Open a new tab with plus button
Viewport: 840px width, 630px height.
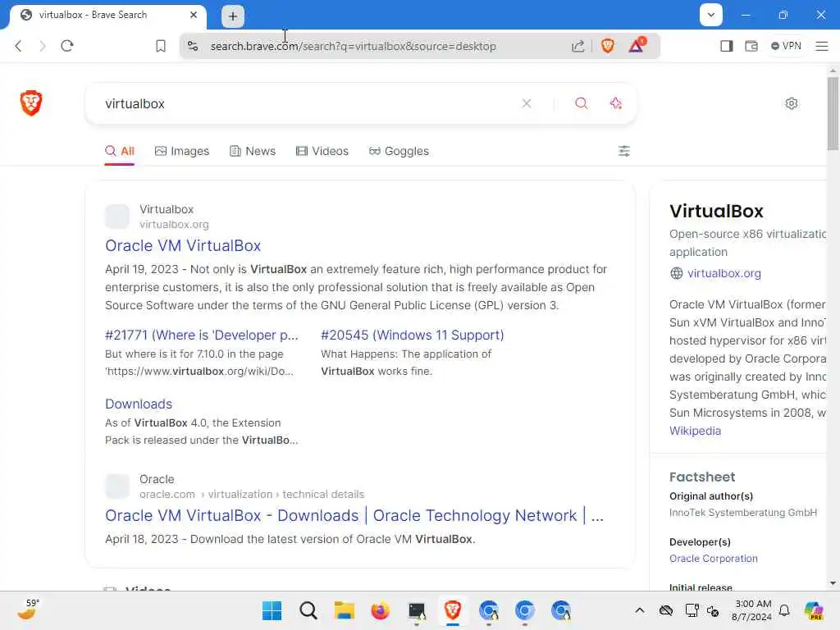(233, 16)
